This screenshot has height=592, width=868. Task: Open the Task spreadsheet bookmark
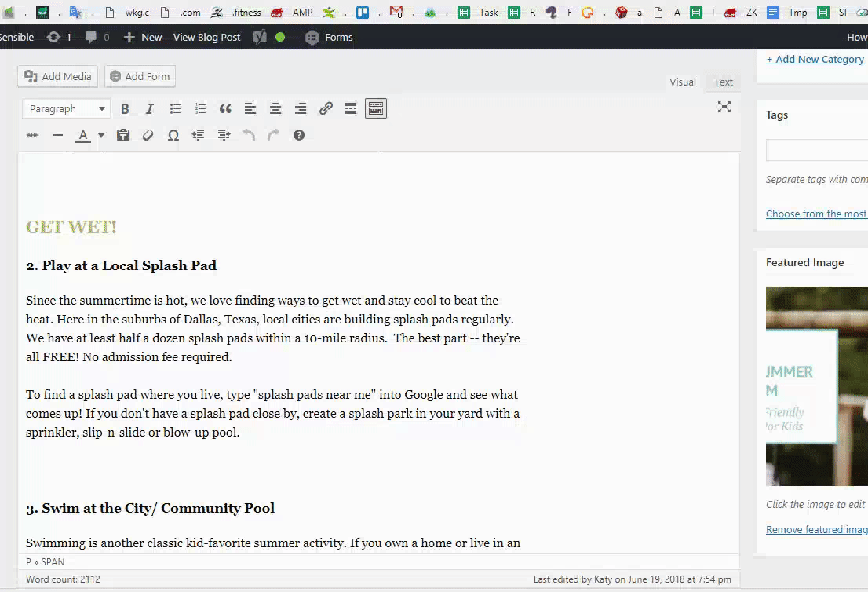coord(478,12)
